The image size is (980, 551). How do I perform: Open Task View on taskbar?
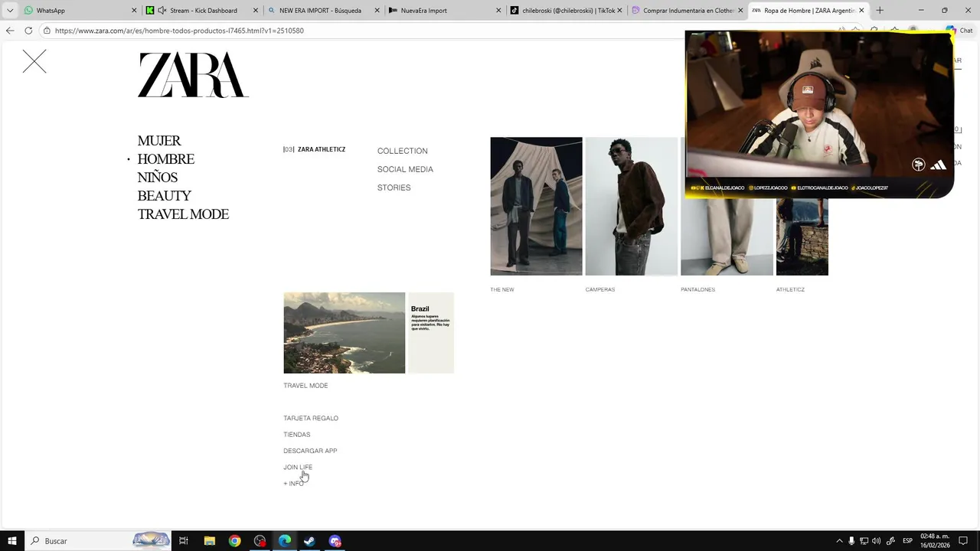click(184, 541)
